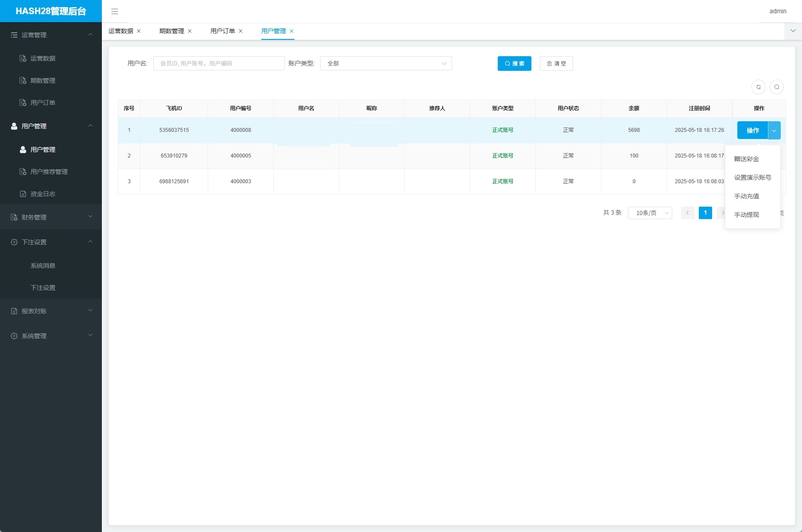
Task: Select 设置演示账号 from the action menu
Action: click(752, 177)
